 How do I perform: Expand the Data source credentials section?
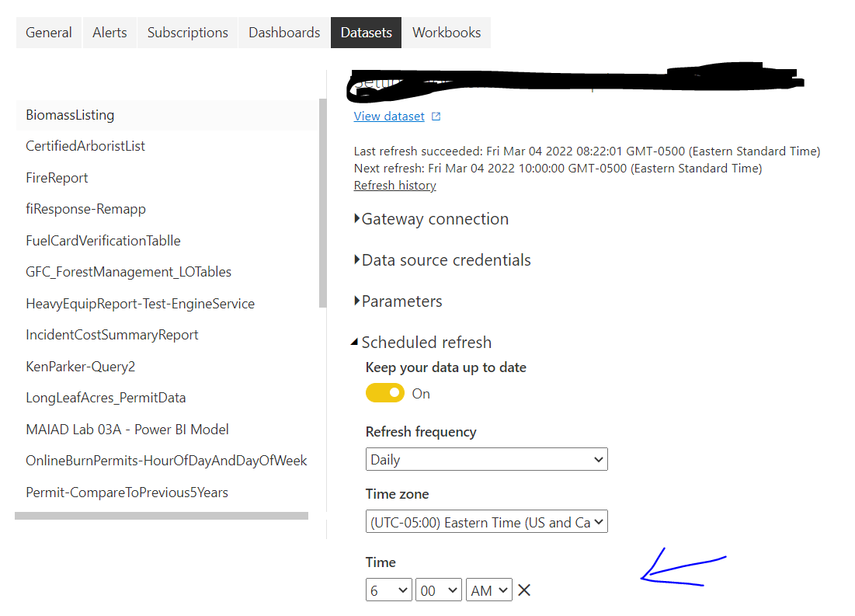442,259
